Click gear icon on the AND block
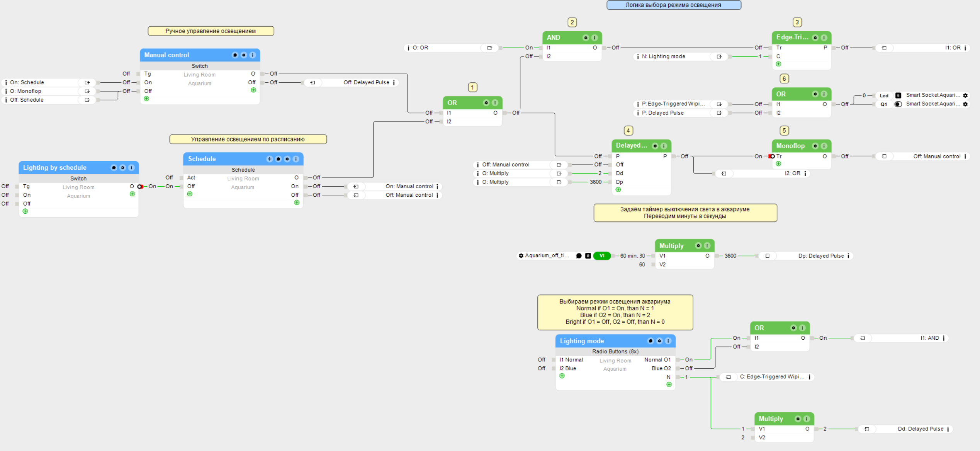 [x=586, y=37]
